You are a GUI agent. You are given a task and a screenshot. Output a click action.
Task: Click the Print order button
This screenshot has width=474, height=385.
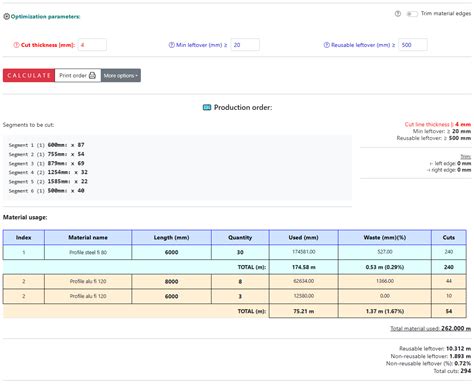pyautogui.click(x=78, y=75)
